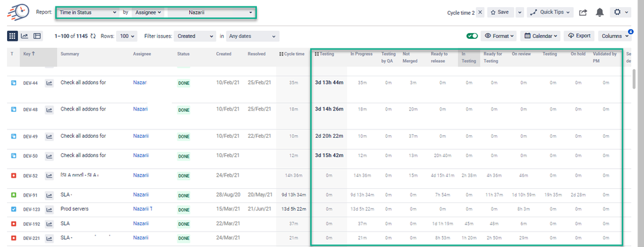Open the Quick Tips menu

click(x=550, y=12)
